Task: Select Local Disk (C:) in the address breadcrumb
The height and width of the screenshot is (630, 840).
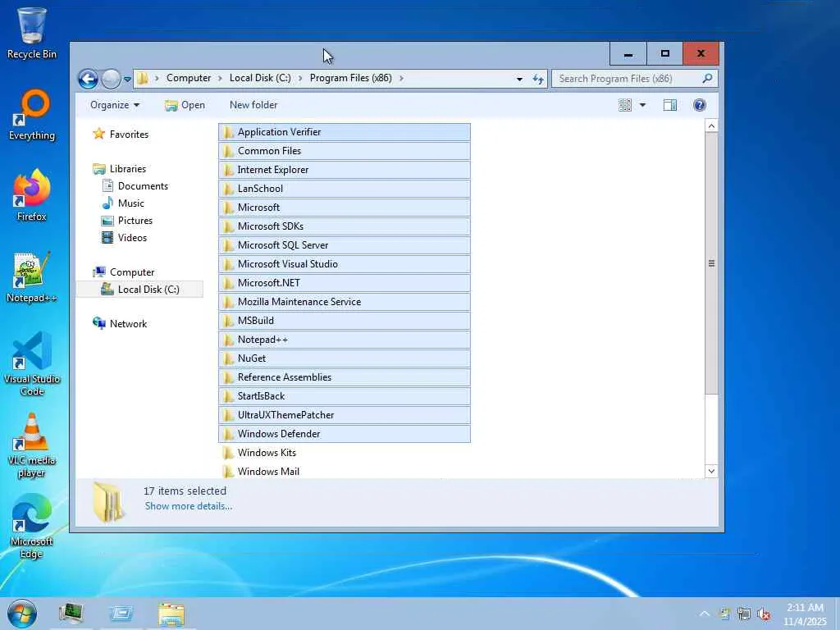Action: (x=260, y=78)
